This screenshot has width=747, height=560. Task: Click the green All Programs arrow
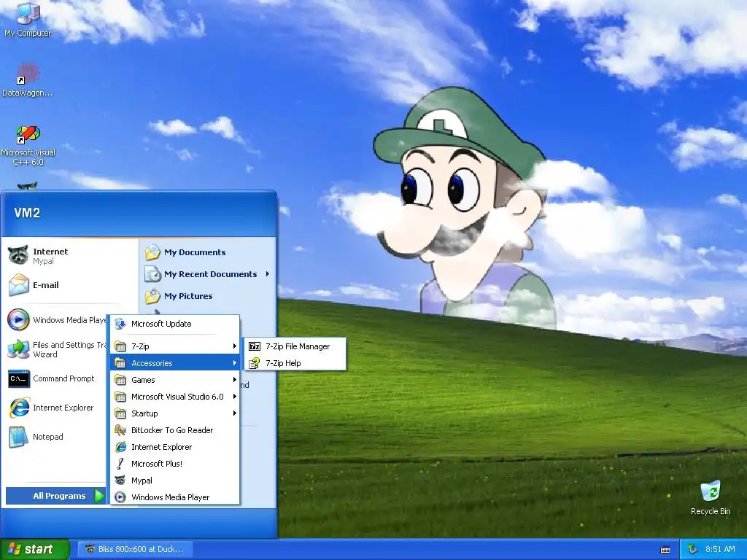pos(99,496)
